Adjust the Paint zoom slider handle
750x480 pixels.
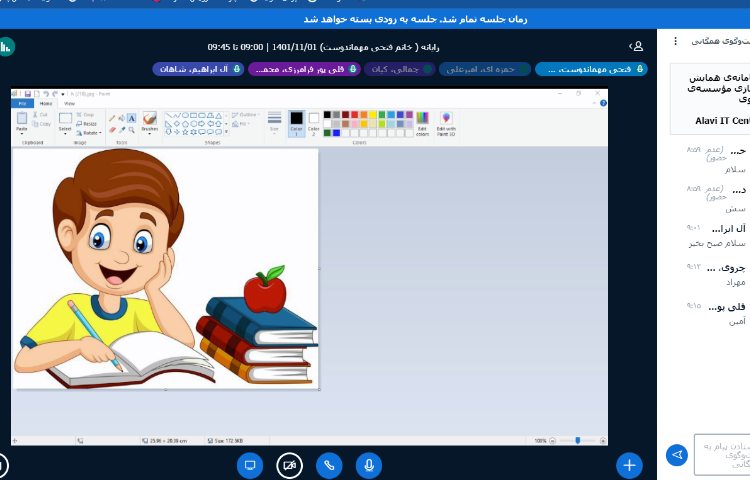click(578, 440)
